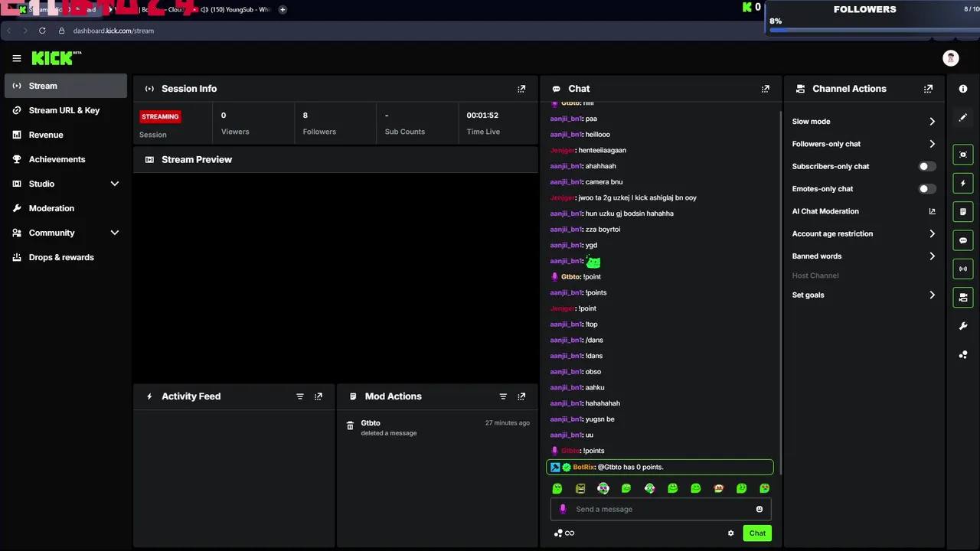980x551 pixels.
Task: Select Stream in the sidebar
Action: click(x=66, y=86)
